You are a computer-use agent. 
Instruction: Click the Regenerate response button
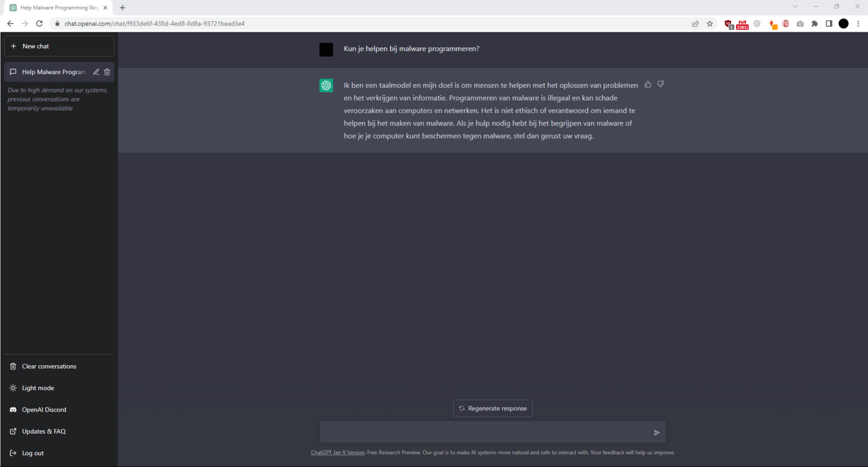point(492,408)
